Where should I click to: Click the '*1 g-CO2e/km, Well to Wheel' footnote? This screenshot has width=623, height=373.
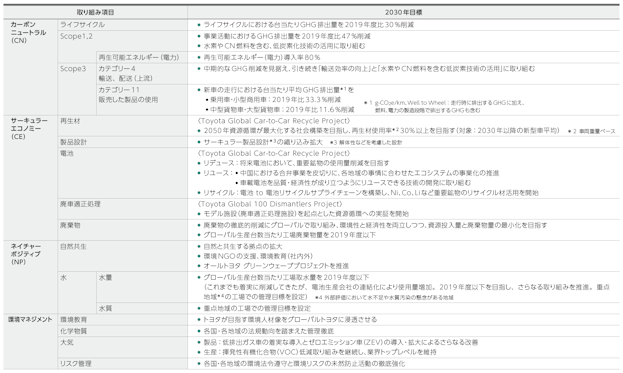(444, 106)
